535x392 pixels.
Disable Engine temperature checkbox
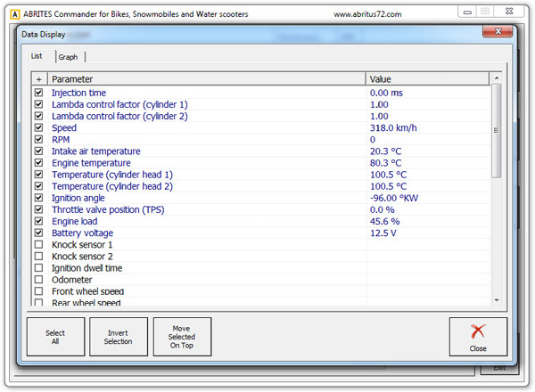coord(38,163)
